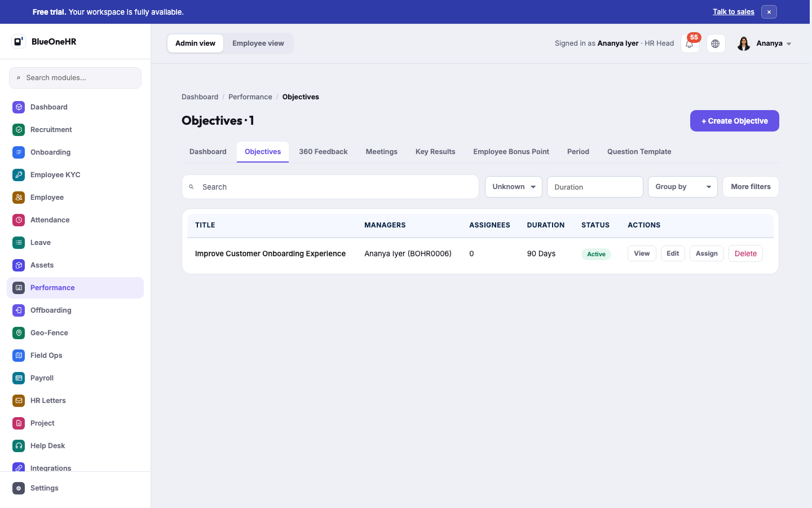This screenshot has height=508, width=812.
Task: Go to the Period tab
Action: coord(578,152)
